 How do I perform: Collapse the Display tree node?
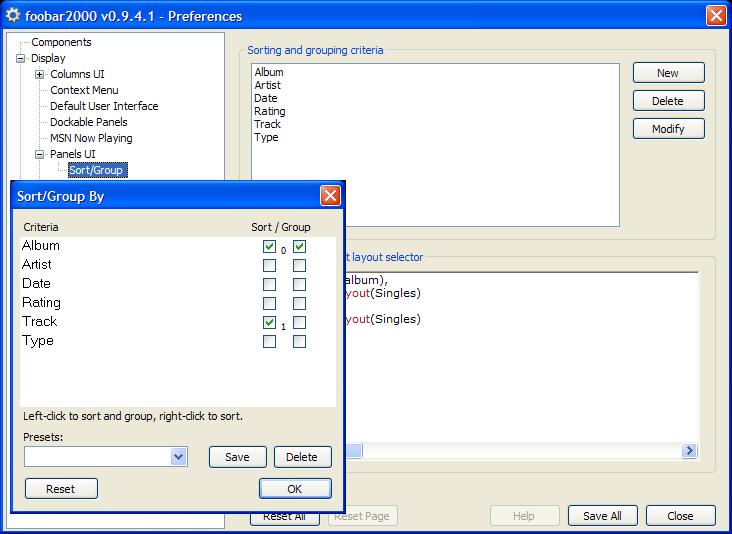click(x=21, y=59)
